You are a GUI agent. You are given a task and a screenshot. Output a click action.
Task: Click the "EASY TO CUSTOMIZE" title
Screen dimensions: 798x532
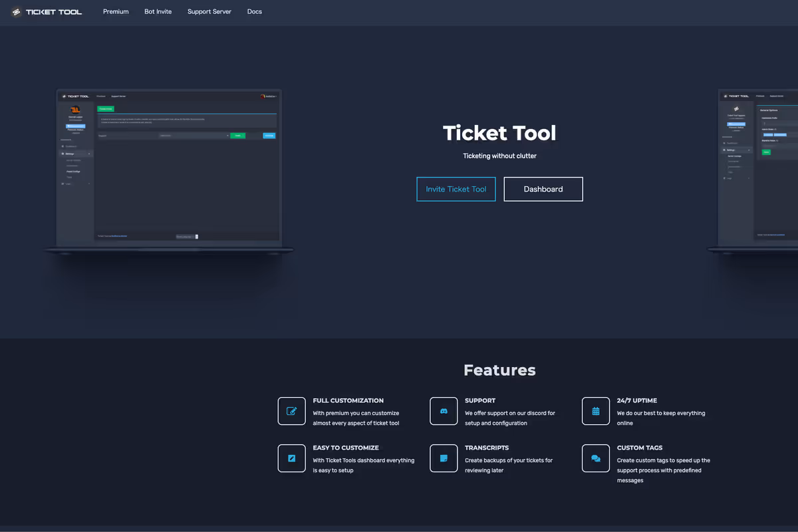(x=346, y=448)
